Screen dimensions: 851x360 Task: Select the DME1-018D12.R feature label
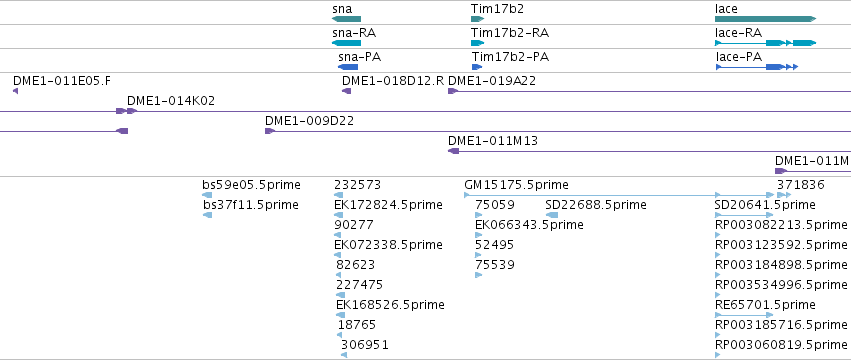pos(393,80)
